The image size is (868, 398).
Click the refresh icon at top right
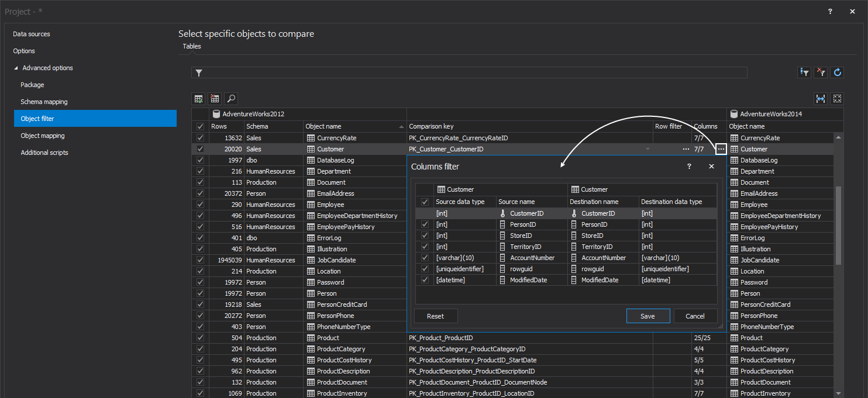pos(838,72)
